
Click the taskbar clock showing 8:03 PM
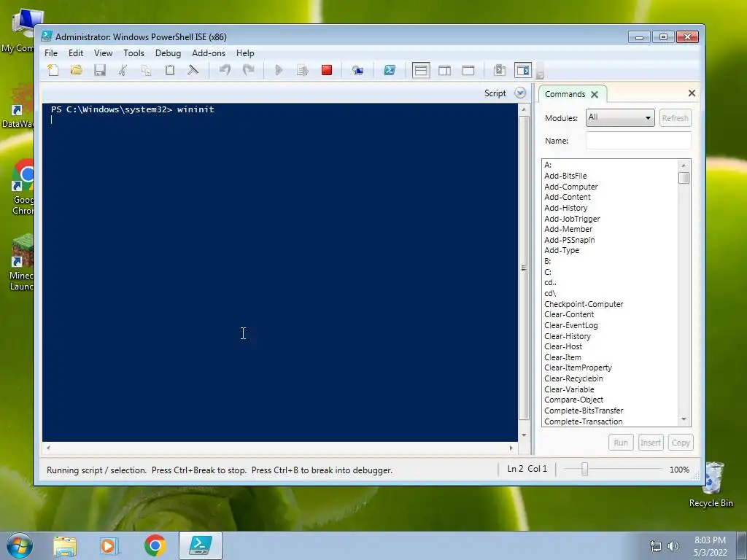click(x=710, y=546)
